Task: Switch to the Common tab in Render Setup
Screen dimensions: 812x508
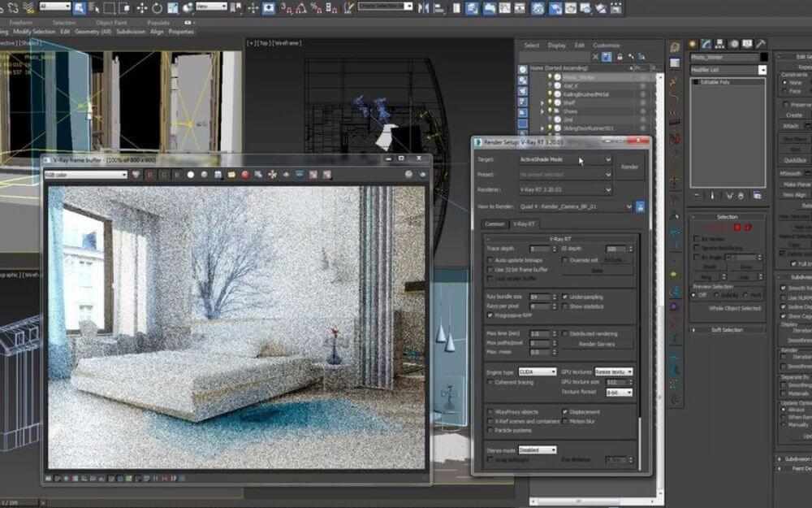Action: (494, 224)
